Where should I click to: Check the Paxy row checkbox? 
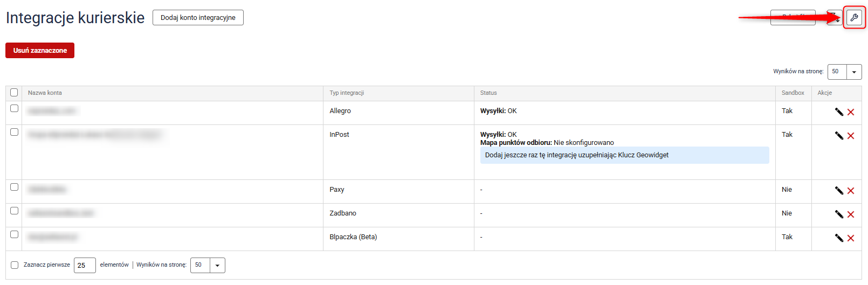pyautogui.click(x=15, y=187)
